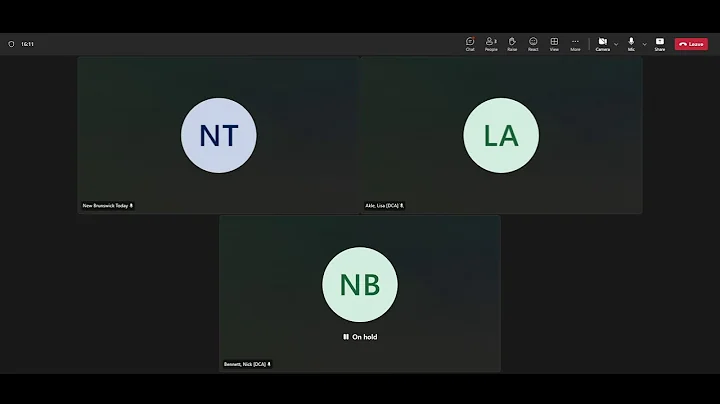The height and width of the screenshot is (404, 720).
Task: Turn on the Camera
Action: (x=602, y=44)
